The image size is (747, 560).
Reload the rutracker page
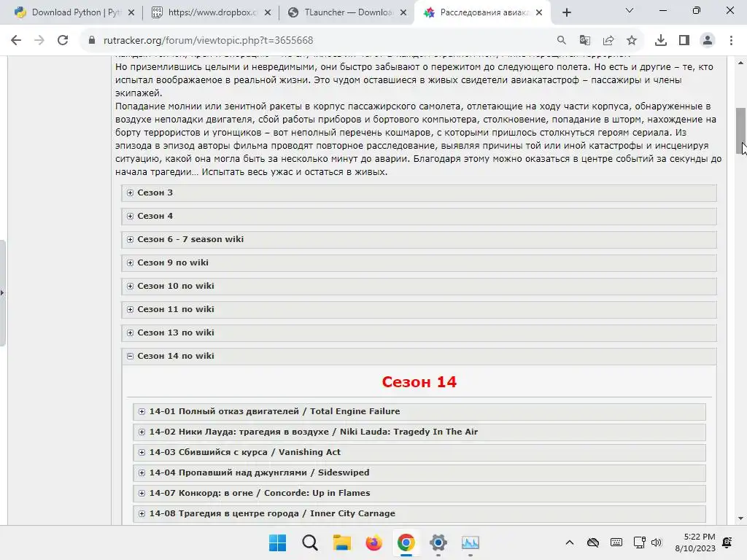[x=63, y=41]
